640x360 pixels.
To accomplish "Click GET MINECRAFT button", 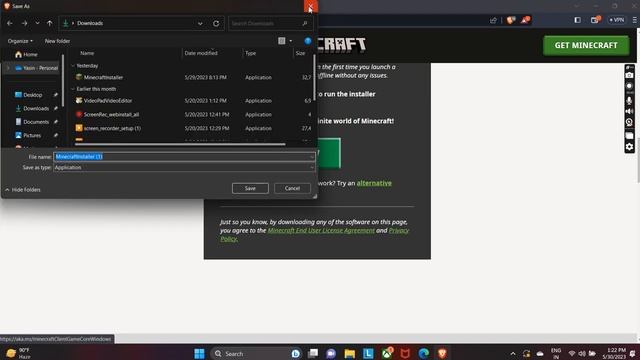I will (x=586, y=45).
